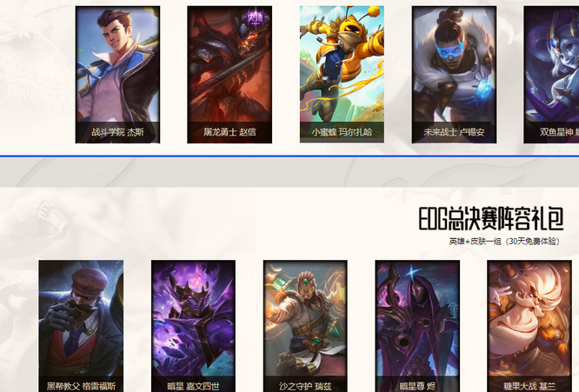The image size is (579, 392).
Task: Select the 黑帮教父 格雷福斯 skin artwork
Action: [x=81, y=326]
